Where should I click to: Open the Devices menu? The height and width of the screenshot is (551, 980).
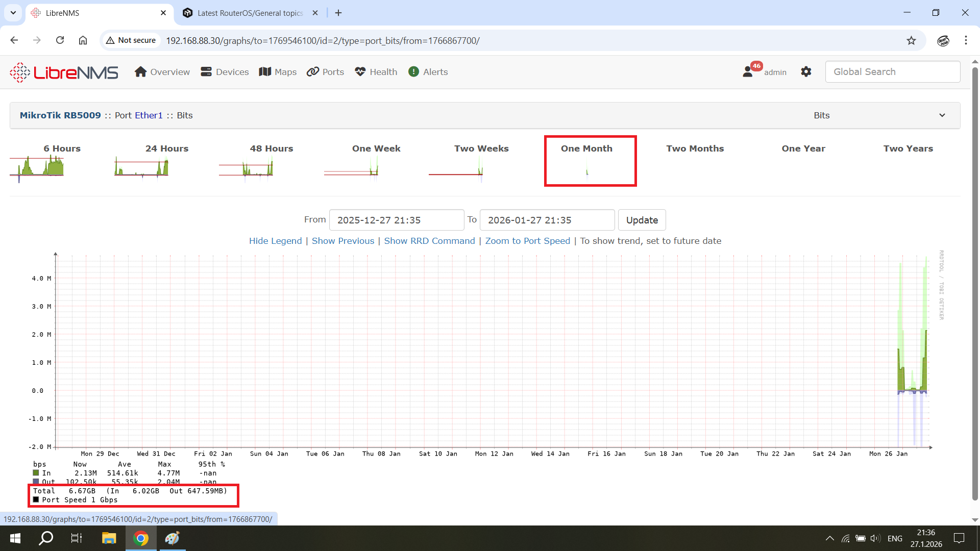click(225, 72)
